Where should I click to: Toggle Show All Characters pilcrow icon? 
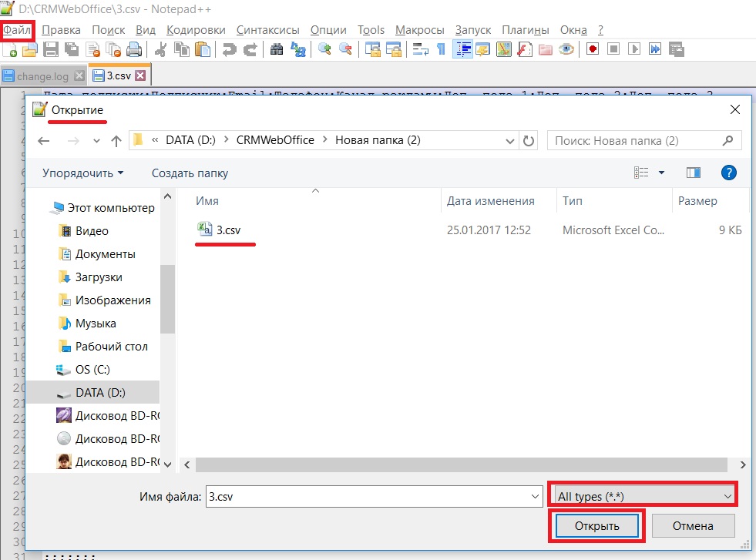[x=441, y=49]
